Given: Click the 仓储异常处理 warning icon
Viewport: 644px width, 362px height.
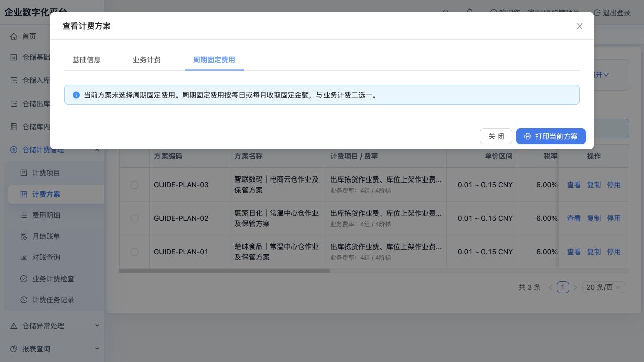Looking at the screenshot, I should [14, 326].
